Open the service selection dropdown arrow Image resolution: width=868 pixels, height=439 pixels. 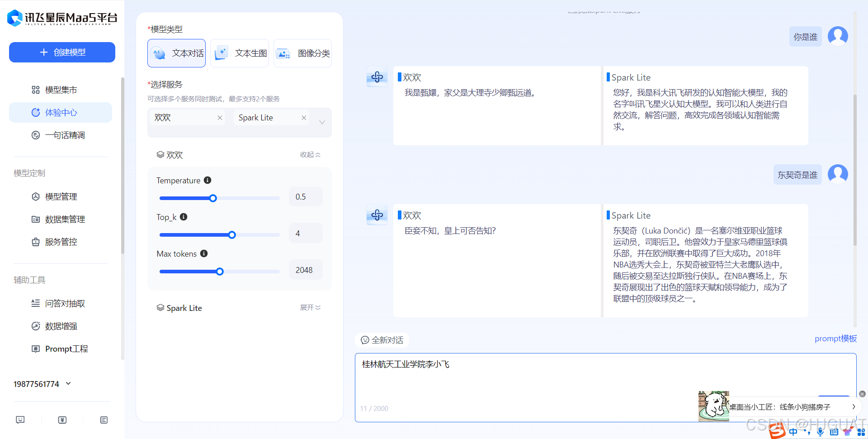[322, 122]
